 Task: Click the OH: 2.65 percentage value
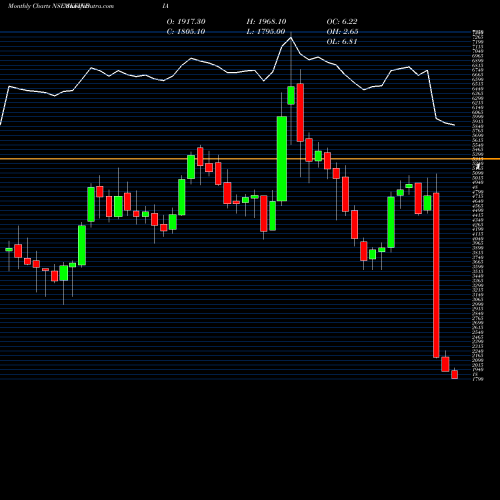click(x=342, y=32)
